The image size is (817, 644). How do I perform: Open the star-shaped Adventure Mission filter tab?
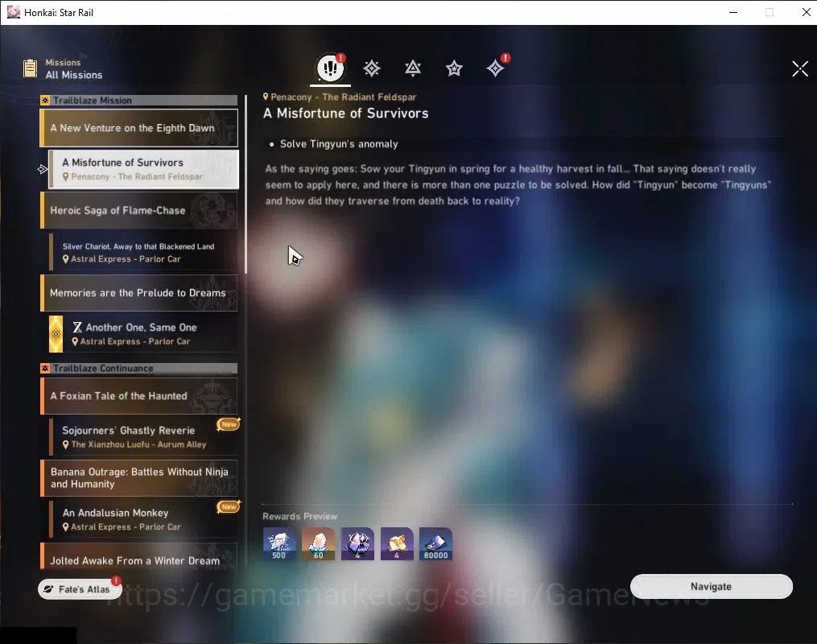click(x=454, y=68)
